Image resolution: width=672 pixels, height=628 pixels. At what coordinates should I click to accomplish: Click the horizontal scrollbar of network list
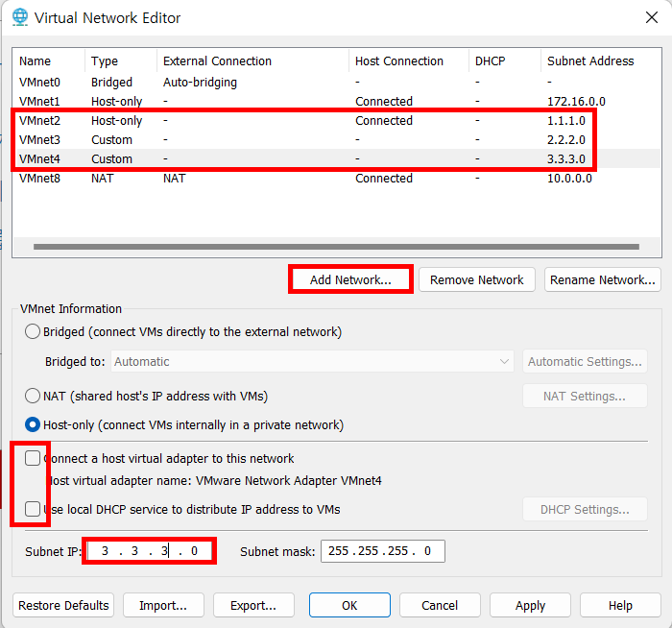tap(336, 247)
